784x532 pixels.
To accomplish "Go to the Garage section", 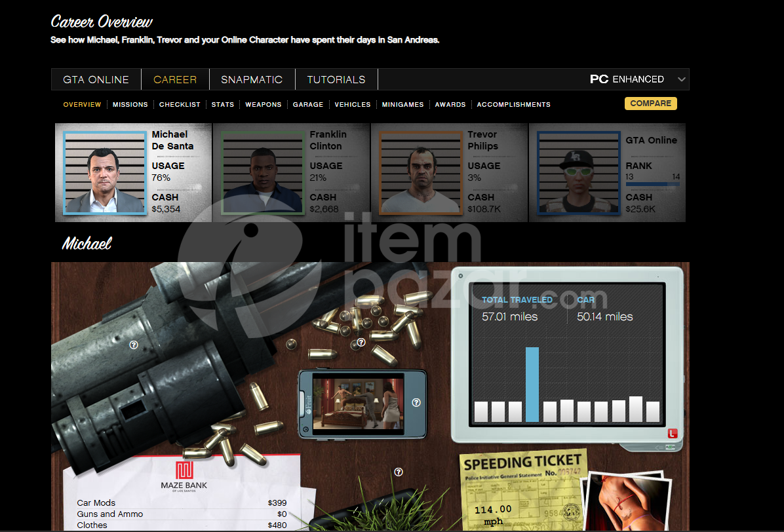I will [x=308, y=104].
